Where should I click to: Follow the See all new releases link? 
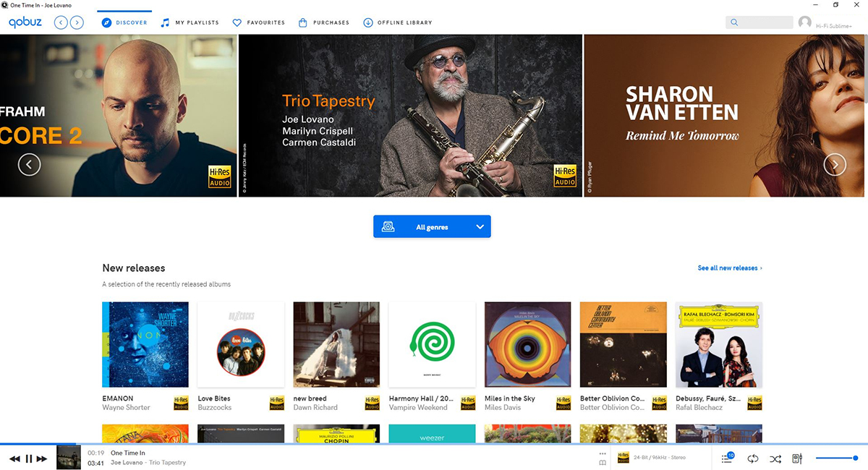pos(730,268)
